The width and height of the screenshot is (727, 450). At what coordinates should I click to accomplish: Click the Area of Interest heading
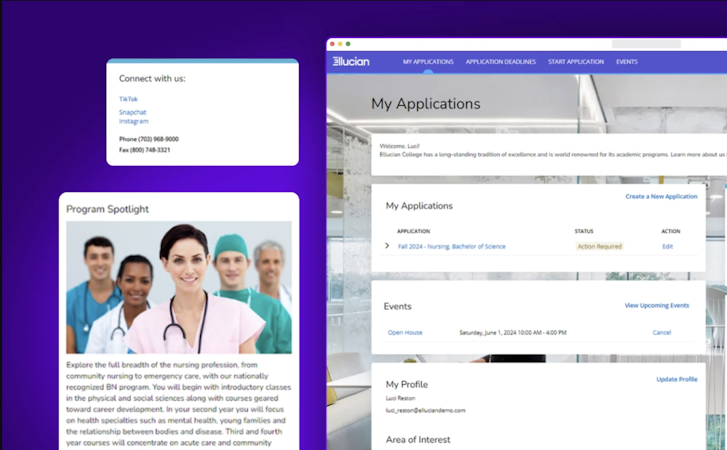[418, 439]
